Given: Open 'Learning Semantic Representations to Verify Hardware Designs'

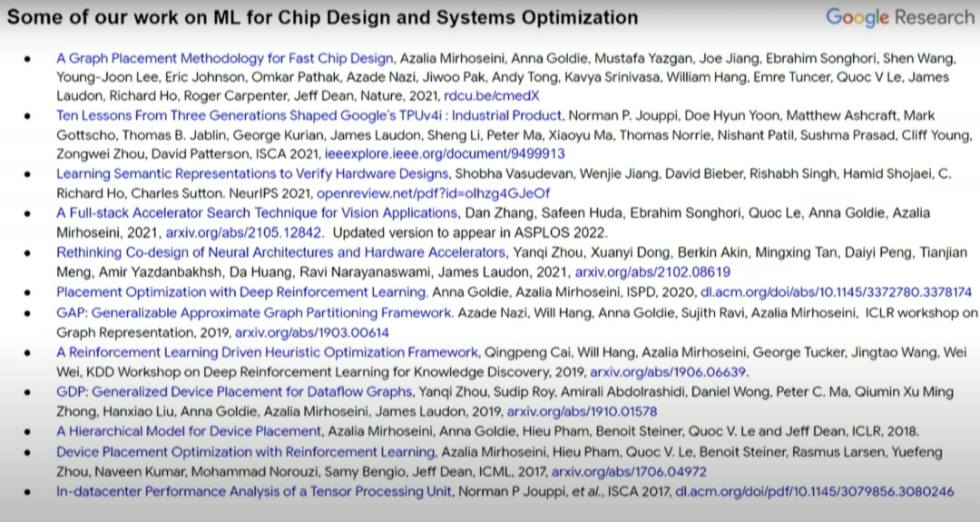Looking at the screenshot, I should [252, 173].
